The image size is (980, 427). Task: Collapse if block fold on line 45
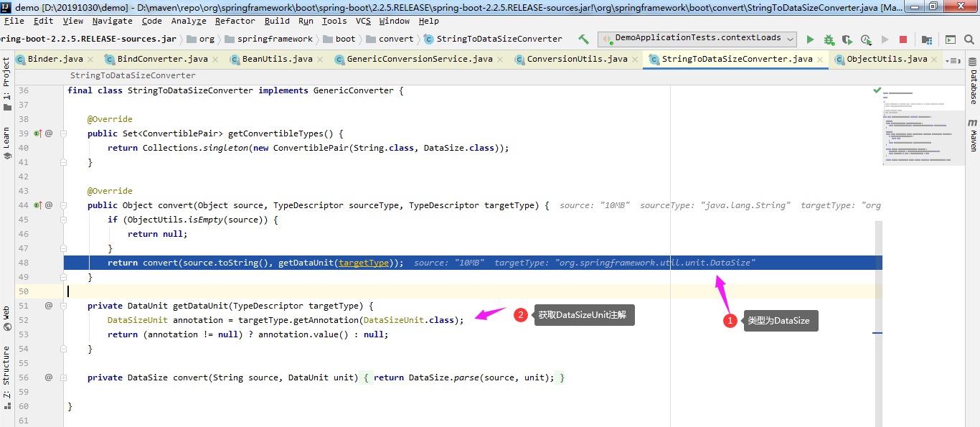click(x=63, y=220)
